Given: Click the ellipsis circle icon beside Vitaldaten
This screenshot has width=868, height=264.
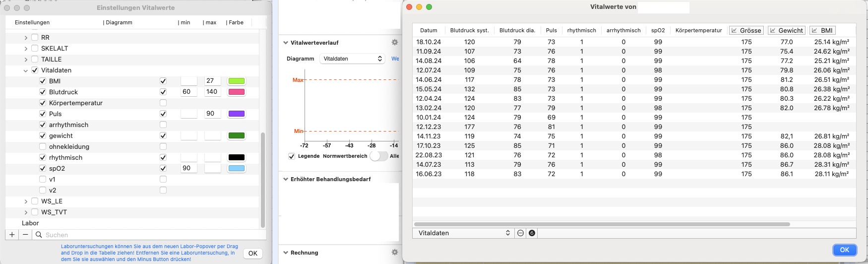Looking at the screenshot, I should (520, 233).
